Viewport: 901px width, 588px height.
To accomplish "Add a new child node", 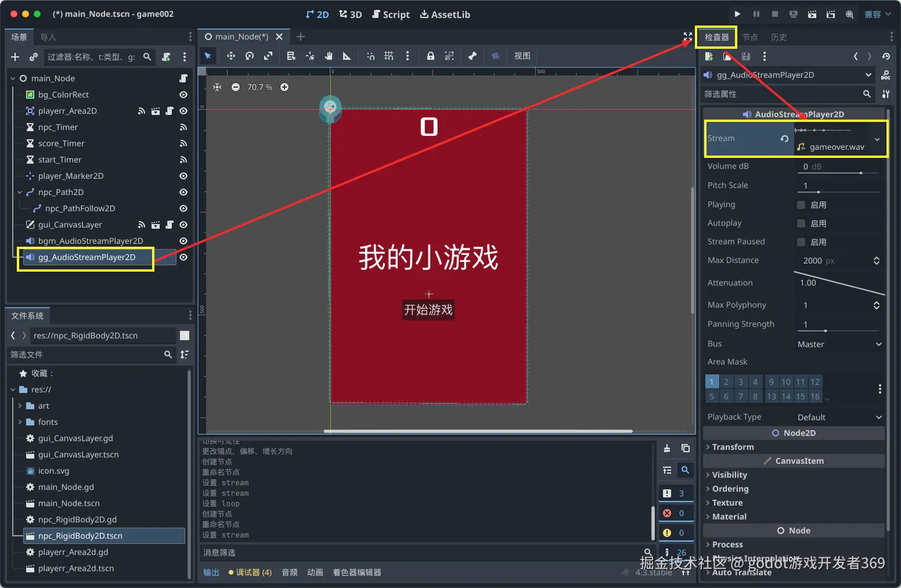I will point(15,57).
